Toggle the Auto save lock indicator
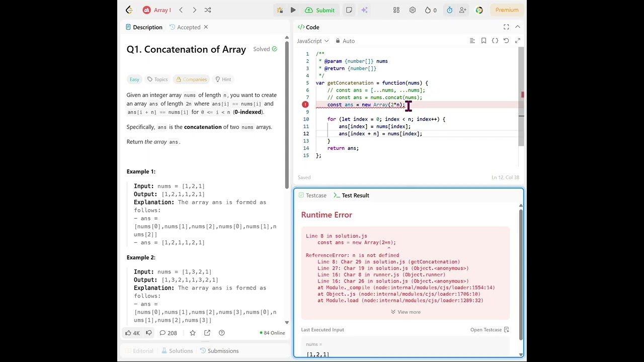This screenshot has height=362, width=644. 345,41
